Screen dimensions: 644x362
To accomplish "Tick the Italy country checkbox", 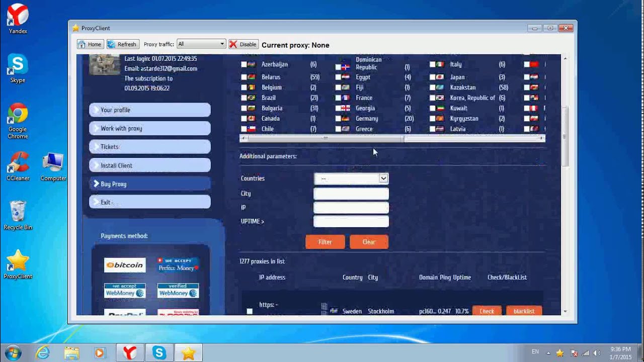I will (x=432, y=64).
